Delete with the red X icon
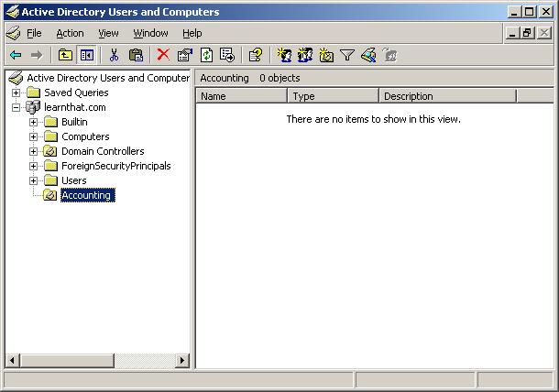The width and height of the screenshot is (559, 392). [x=163, y=55]
